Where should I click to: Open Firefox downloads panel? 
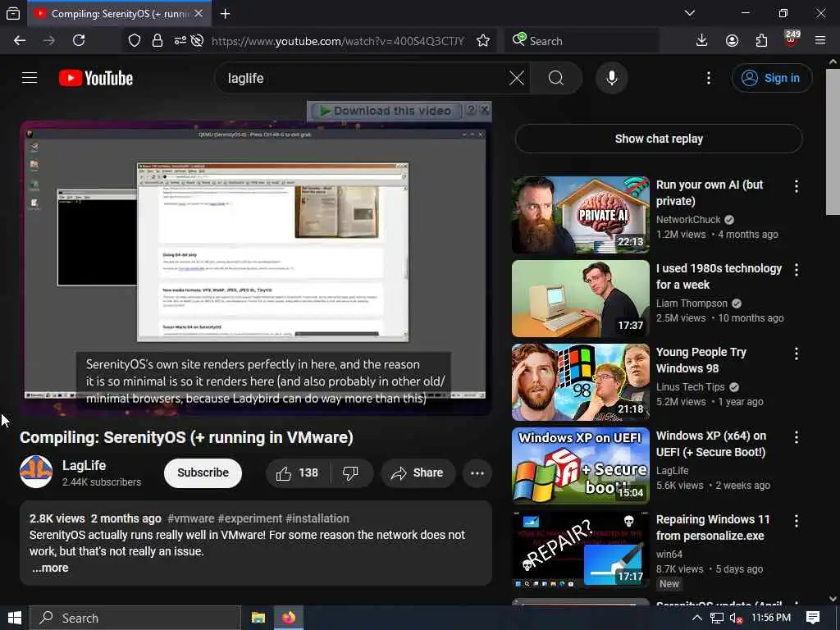pos(701,41)
